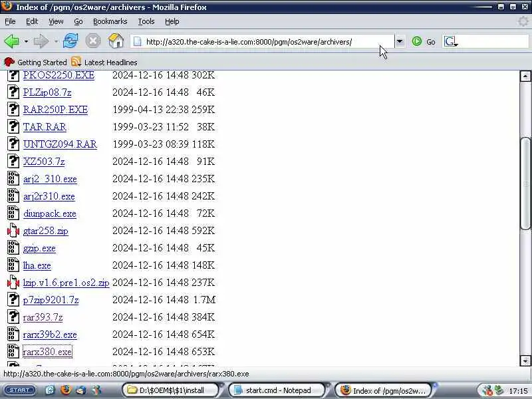Download the PKOS2250.EXE file link
This screenshot has width=532, height=399.
[59, 75]
